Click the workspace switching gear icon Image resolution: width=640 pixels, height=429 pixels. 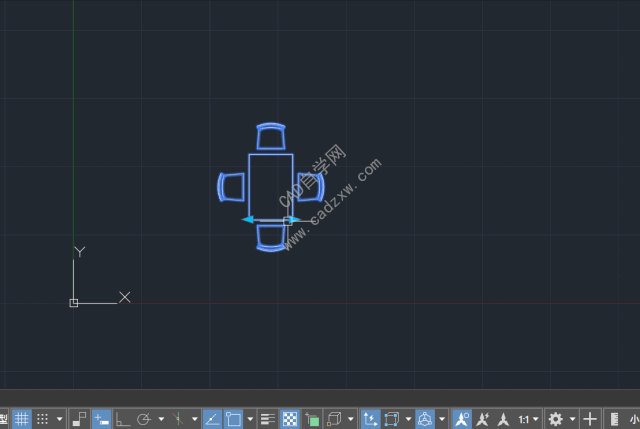(x=556, y=419)
